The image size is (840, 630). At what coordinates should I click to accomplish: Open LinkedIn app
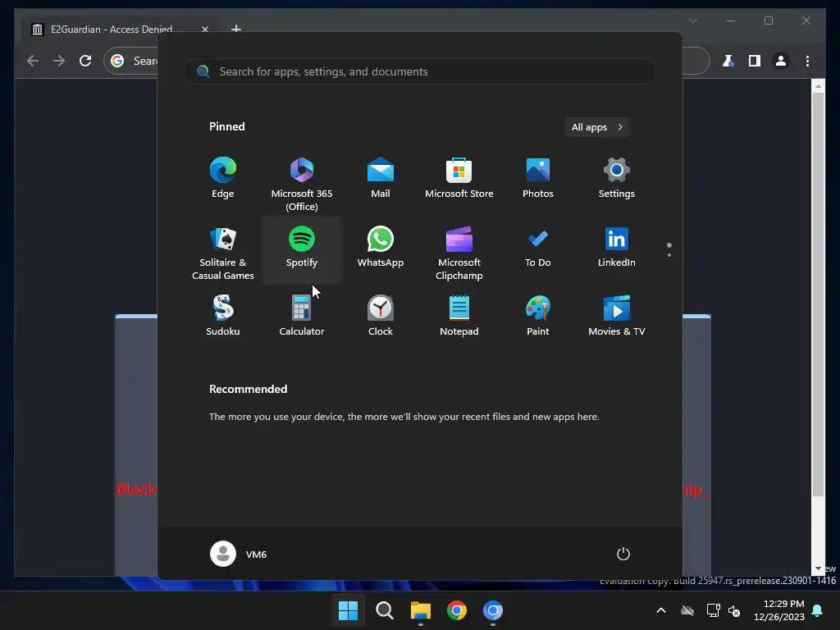coord(617,247)
